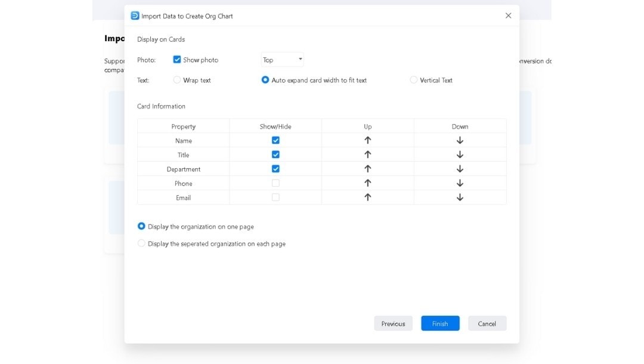
Task: Move the Title property down
Action: pos(460,155)
